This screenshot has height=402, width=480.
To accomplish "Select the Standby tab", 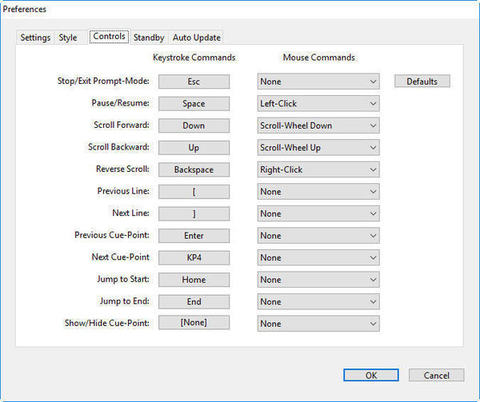I will point(149,37).
